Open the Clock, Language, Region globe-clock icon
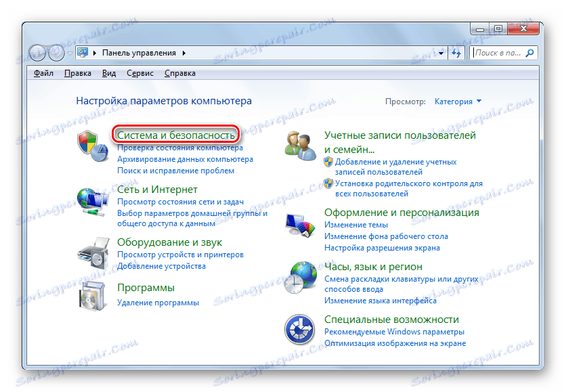Screen dimensions: 566x392 pos(300,277)
